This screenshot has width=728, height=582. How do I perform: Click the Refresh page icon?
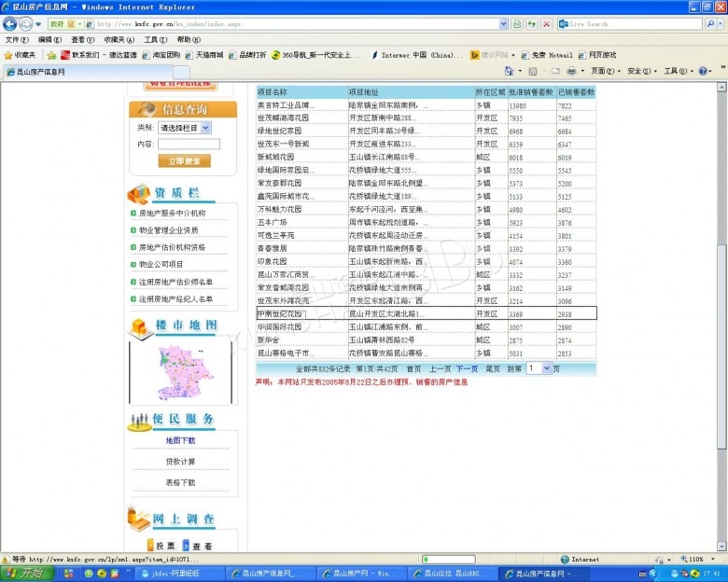[517, 23]
